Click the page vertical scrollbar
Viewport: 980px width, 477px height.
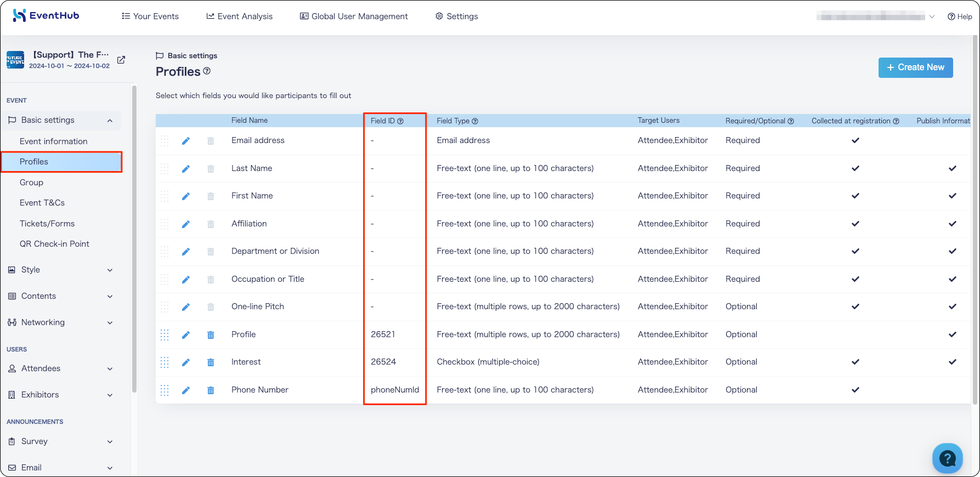tap(976, 219)
